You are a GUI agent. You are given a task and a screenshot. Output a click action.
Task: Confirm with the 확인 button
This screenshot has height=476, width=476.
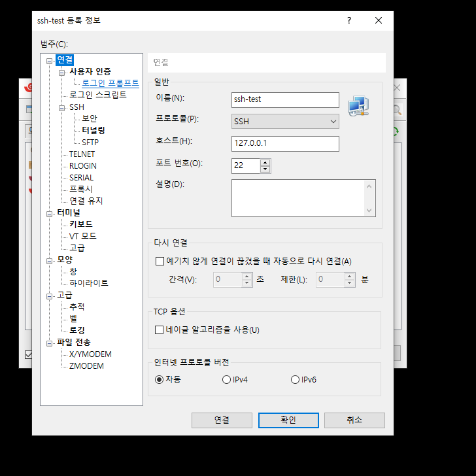pos(288,420)
